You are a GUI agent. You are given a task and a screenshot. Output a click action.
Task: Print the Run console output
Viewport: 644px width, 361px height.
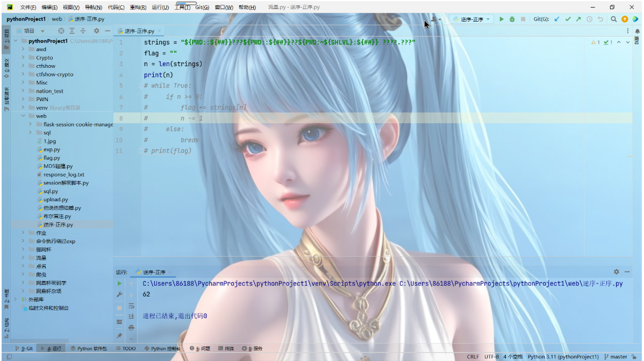[131, 327]
